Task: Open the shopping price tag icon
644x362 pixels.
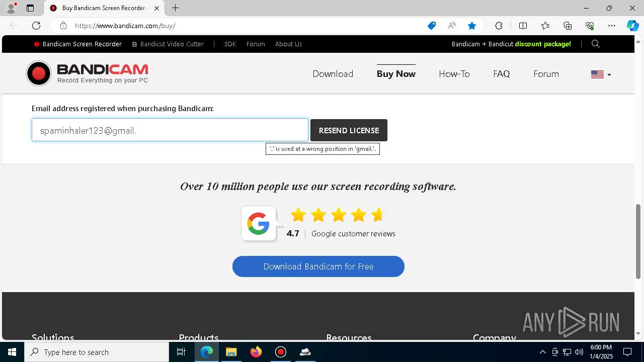Action: [x=432, y=26]
